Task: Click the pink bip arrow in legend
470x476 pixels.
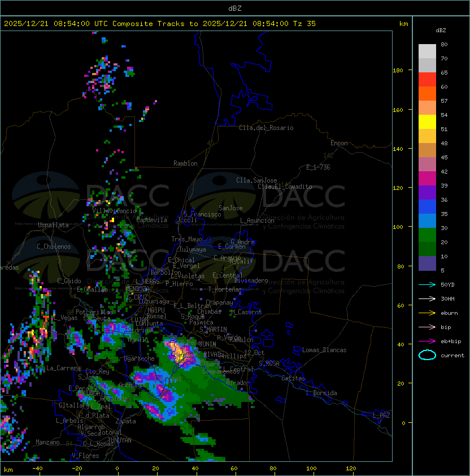Action: coord(427,327)
